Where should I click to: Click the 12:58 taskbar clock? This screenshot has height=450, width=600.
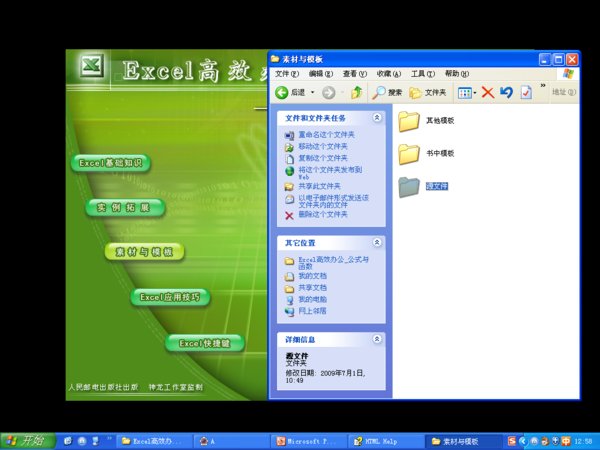(x=583, y=441)
